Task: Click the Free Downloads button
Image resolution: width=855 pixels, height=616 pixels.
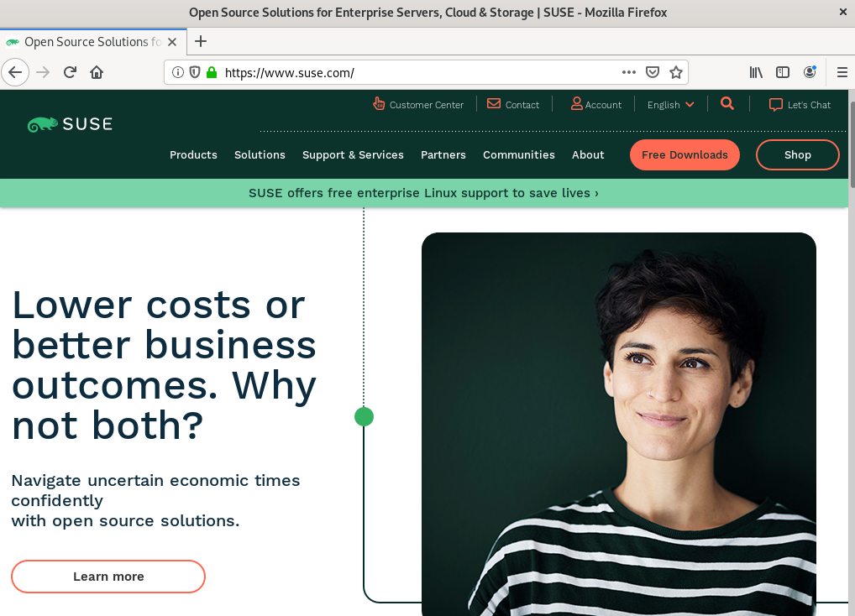Action: click(685, 154)
